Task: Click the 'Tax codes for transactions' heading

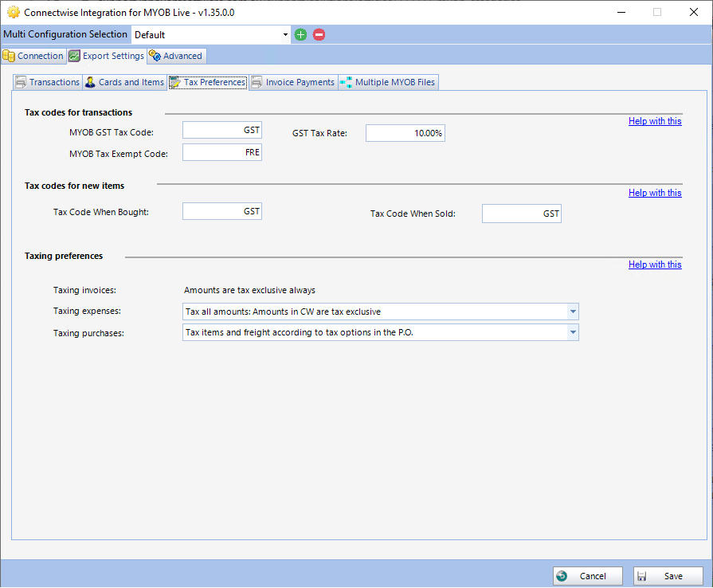Action: pyautogui.click(x=78, y=112)
